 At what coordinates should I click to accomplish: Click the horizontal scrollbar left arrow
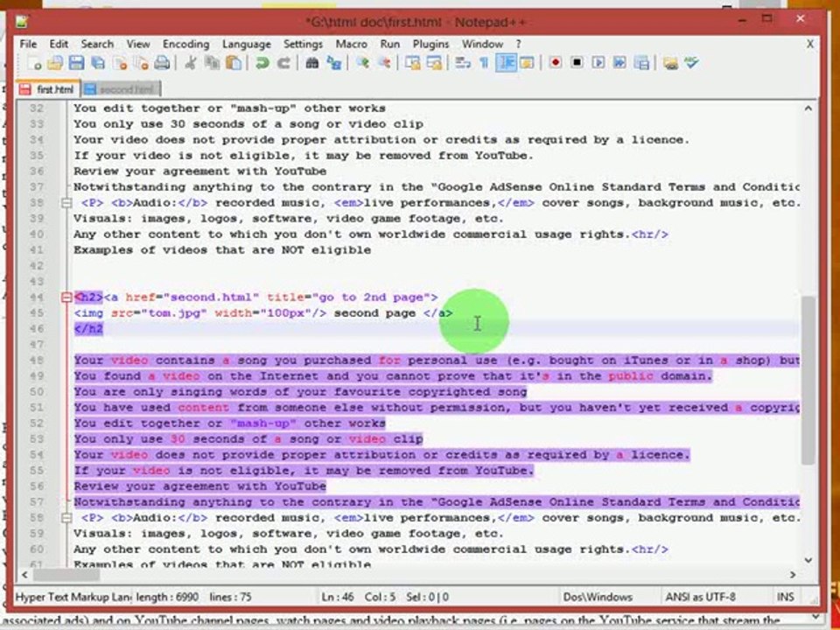[x=24, y=575]
